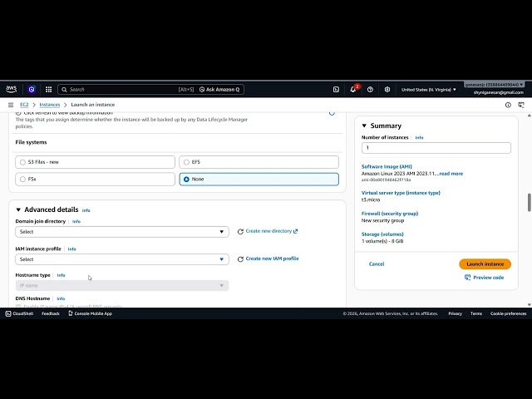
Task: Toggle the hamburger navigation menu
Action: 11,105
